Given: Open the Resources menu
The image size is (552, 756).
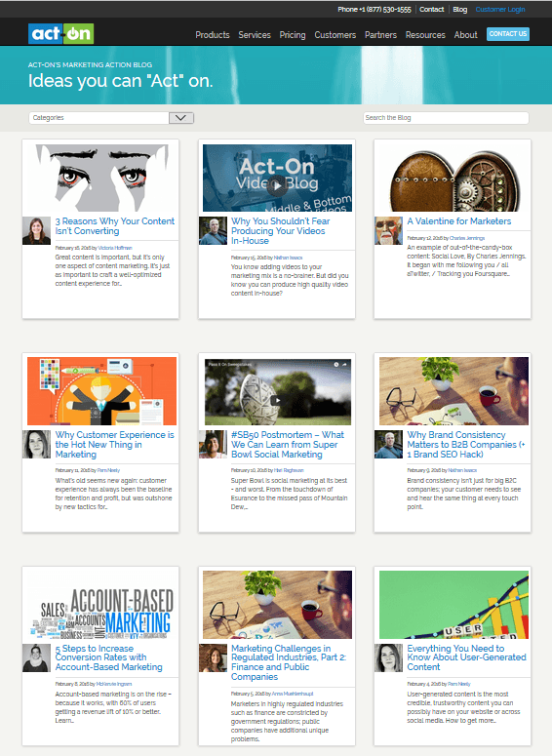Looking at the screenshot, I should [x=425, y=35].
